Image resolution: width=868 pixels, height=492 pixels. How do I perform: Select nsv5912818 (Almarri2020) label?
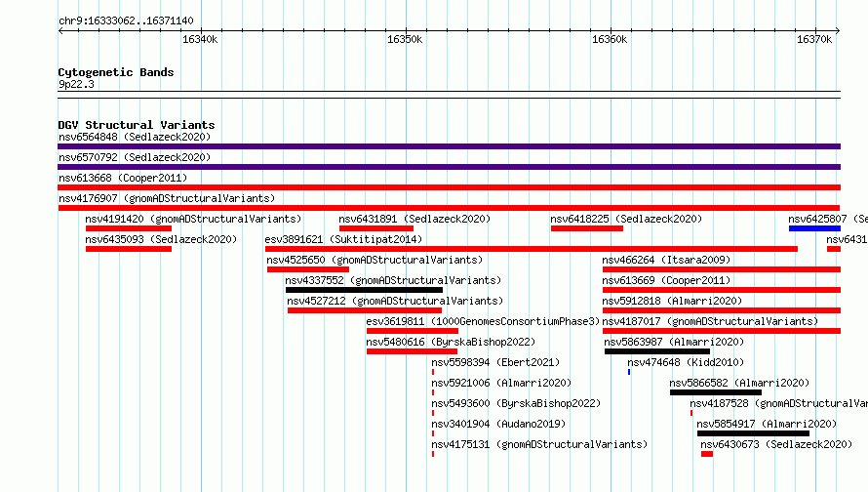click(672, 301)
